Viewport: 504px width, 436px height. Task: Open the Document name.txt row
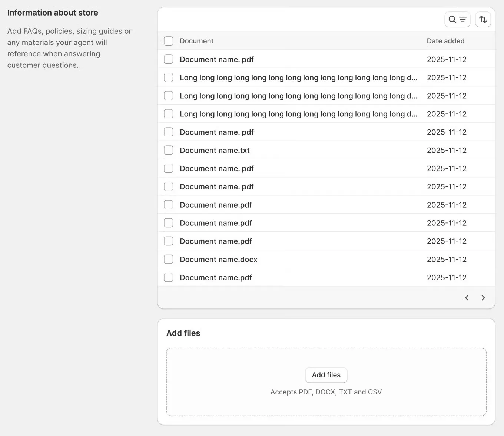[x=215, y=150]
